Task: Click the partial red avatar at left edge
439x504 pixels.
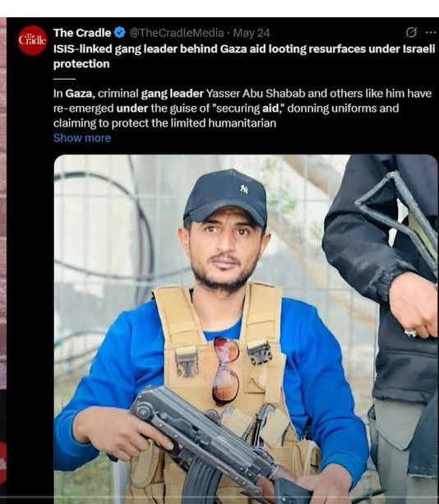Action: 3,463
